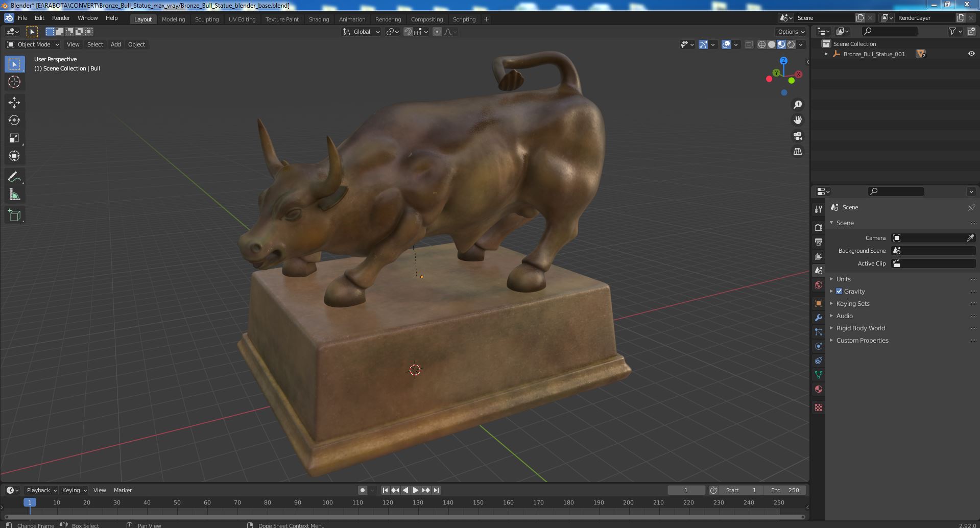Expand the Units panel

coord(843,279)
